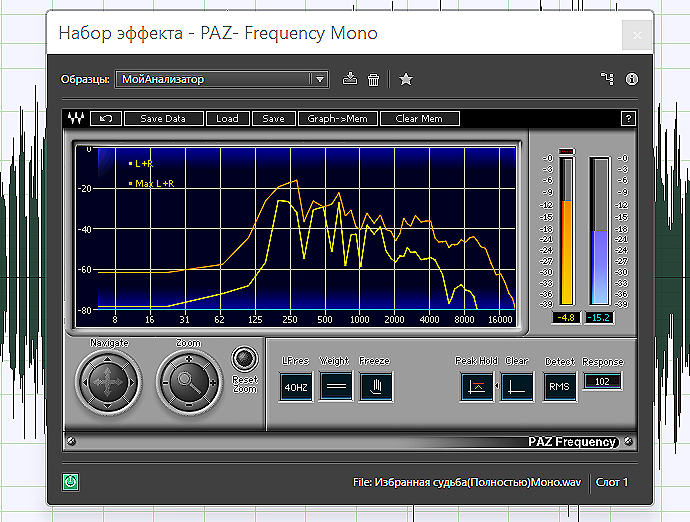Toggle the Peak Hold button
This screenshot has height=522, width=690.
[x=477, y=387]
